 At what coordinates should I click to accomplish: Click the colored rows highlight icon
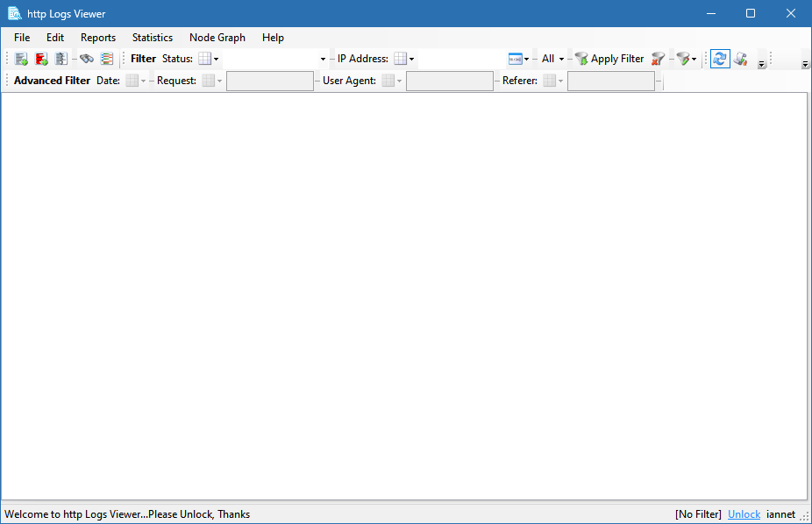point(106,59)
